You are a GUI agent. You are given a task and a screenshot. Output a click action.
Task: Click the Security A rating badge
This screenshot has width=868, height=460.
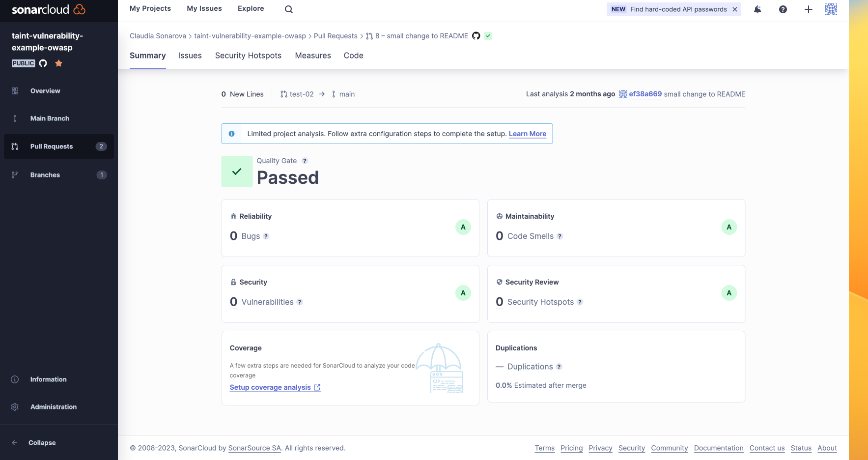[x=463, y=293]
